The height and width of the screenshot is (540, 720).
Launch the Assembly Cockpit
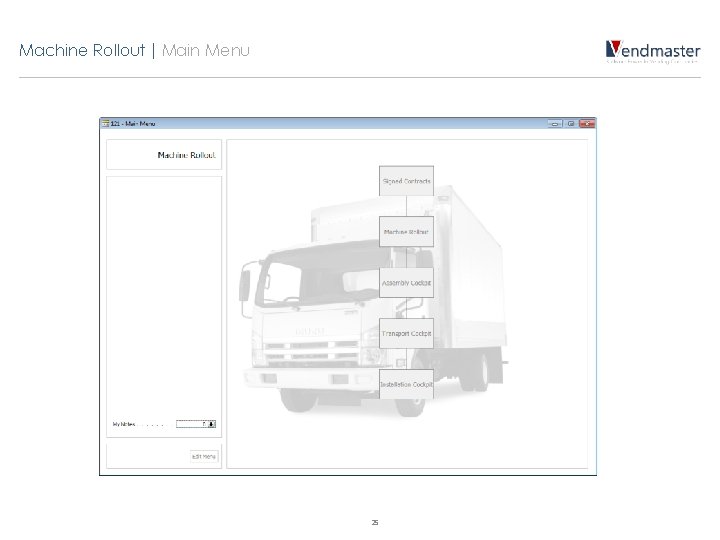click(406, 283)
